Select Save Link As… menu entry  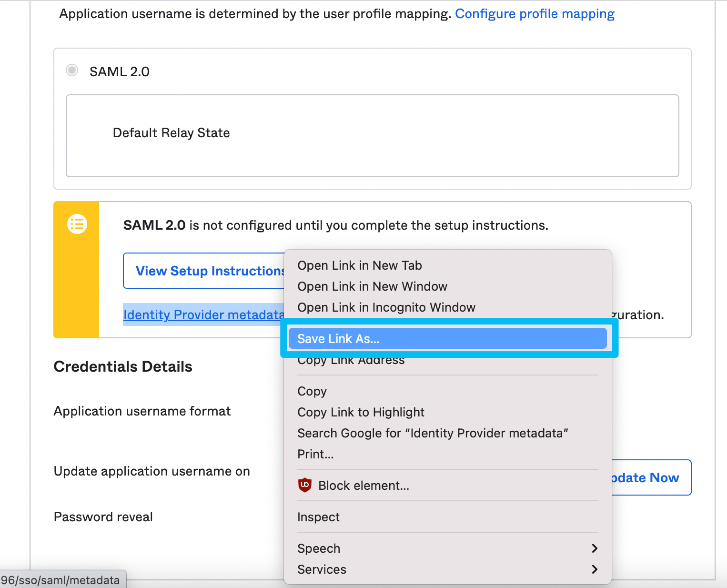447,339
